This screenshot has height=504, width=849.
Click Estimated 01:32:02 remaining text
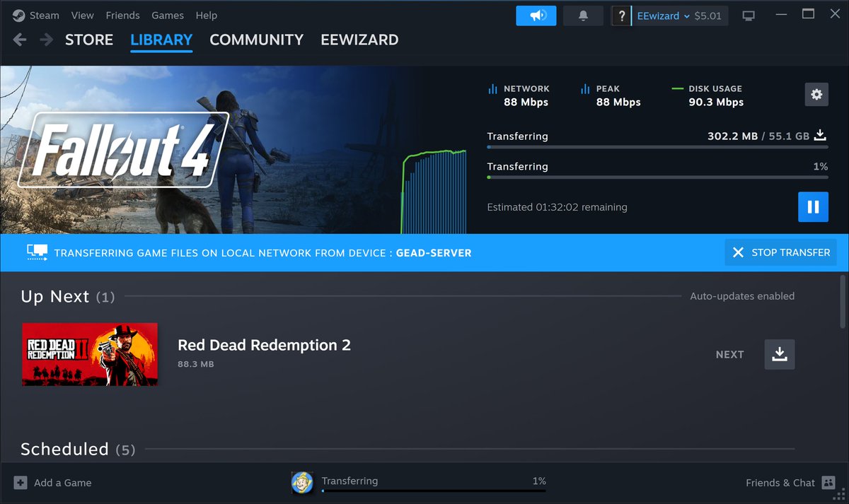[x=558, y=207]
